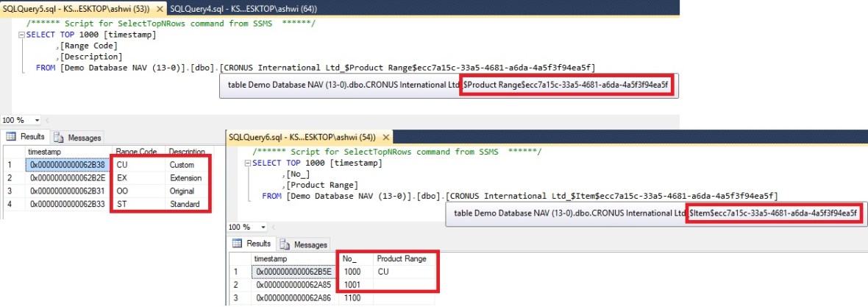This screenshot has width=868, height=307.
Task: Close the SQLQuery6.sql query tab
Action: [387, 137]
